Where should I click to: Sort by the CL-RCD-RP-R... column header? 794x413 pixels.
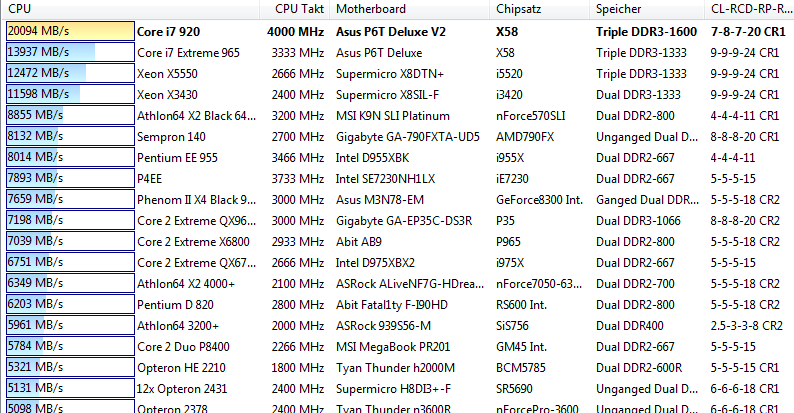point(749,9)
